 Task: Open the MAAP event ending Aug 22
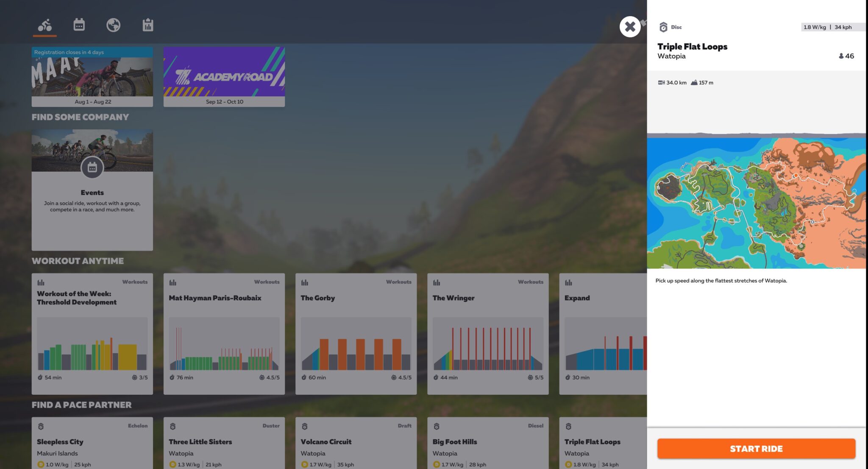pos(92,76)
